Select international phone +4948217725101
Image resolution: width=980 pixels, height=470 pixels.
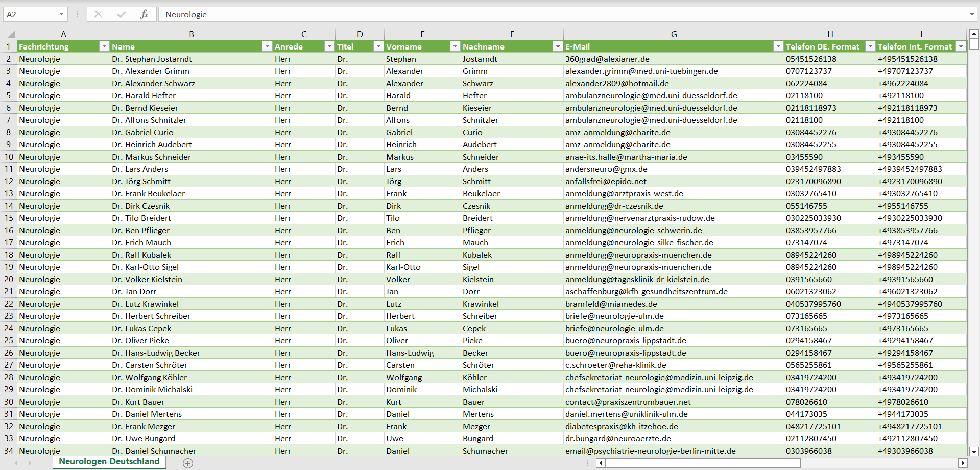pos(921,426)
